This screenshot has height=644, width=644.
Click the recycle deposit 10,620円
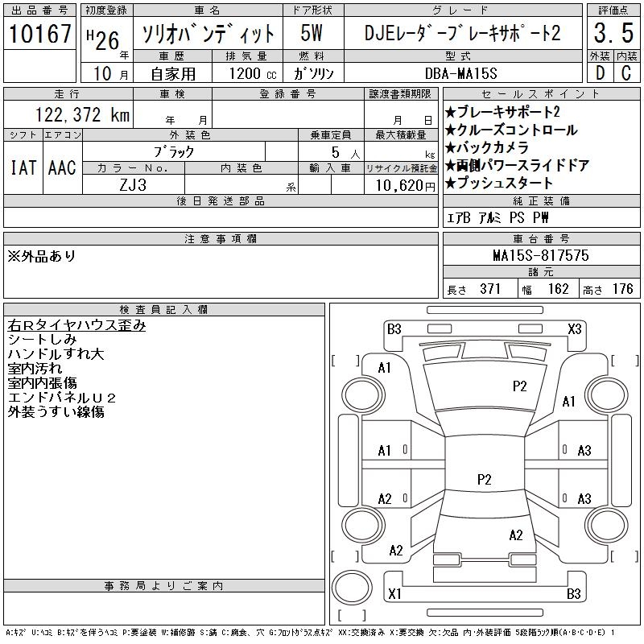click(x=405, y=185)
